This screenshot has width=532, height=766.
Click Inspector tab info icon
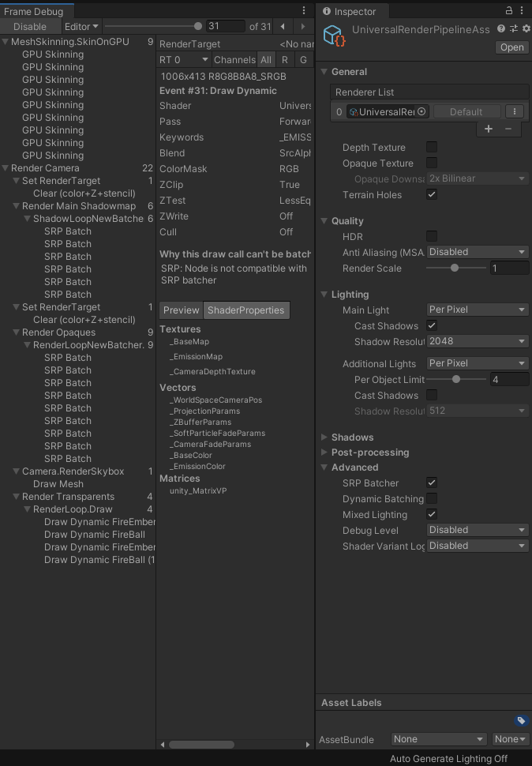pos(327,11)
